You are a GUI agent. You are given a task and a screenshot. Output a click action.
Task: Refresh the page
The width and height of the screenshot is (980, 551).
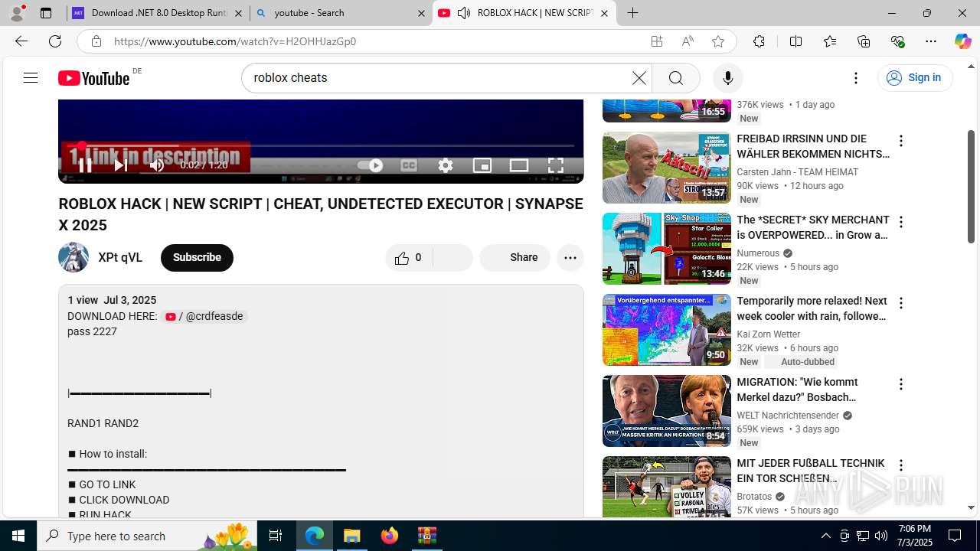click(x=55, y=41)
